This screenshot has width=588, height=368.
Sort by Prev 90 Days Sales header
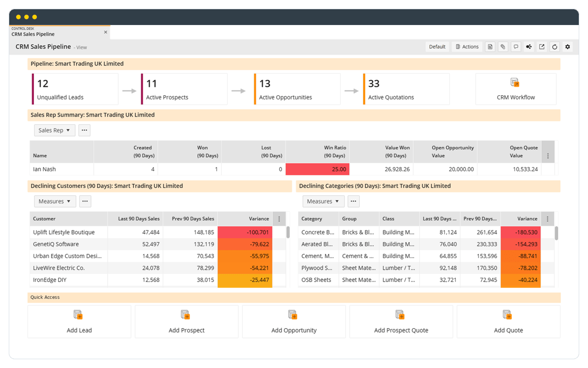pos(190,219)
